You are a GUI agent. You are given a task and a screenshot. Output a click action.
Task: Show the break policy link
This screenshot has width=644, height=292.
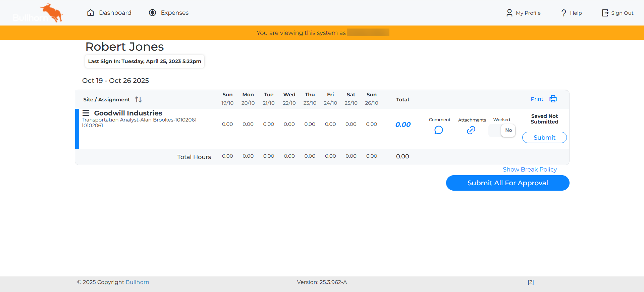coord(530,169)
